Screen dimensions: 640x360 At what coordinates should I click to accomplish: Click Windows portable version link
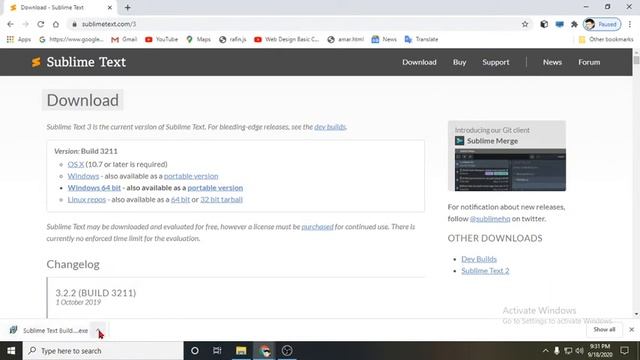point(191,176)
